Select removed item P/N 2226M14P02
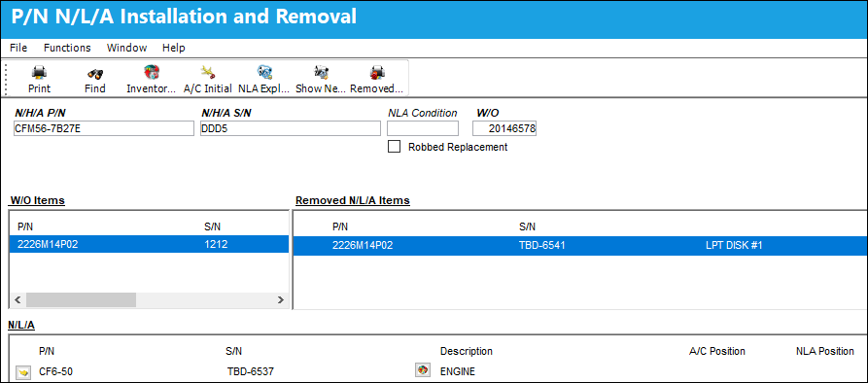The image size is (868, 383). coord(363,245)
